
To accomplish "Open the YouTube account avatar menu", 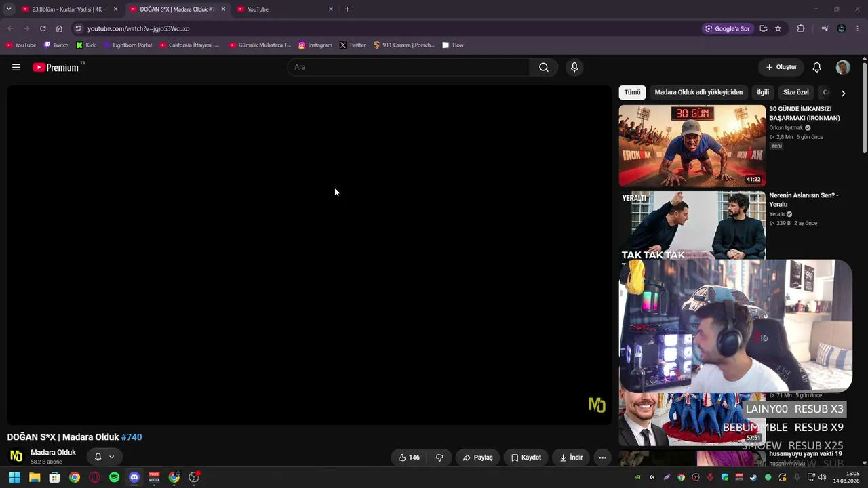I will pyautogui.click(x=843, y=67).
